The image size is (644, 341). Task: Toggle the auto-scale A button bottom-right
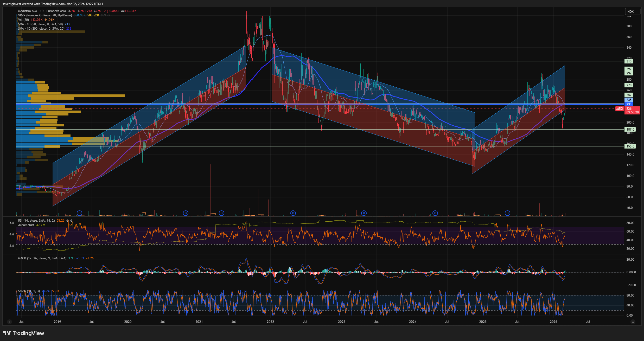633,322
